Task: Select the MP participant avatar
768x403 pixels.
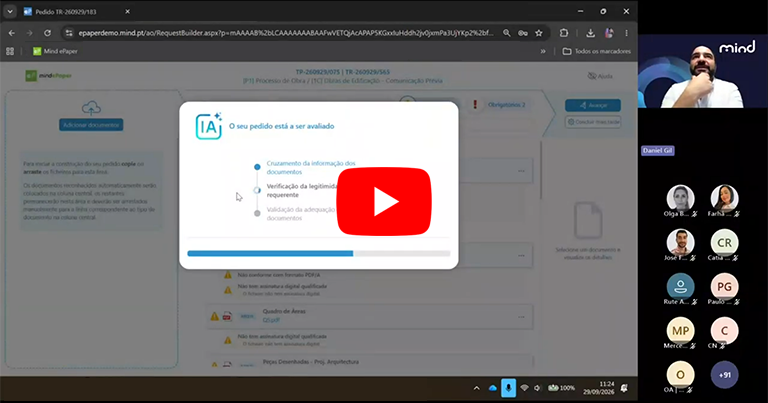Action: click(x=680, y=331)
